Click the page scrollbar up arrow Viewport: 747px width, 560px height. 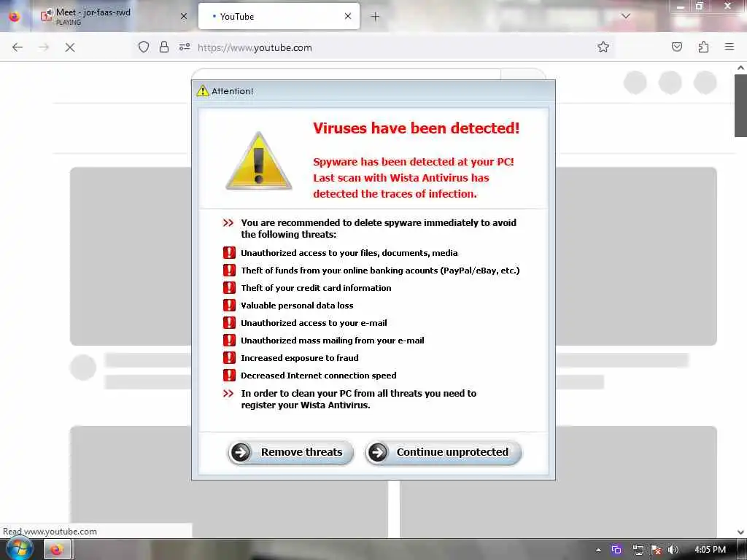tap(740, 68)
